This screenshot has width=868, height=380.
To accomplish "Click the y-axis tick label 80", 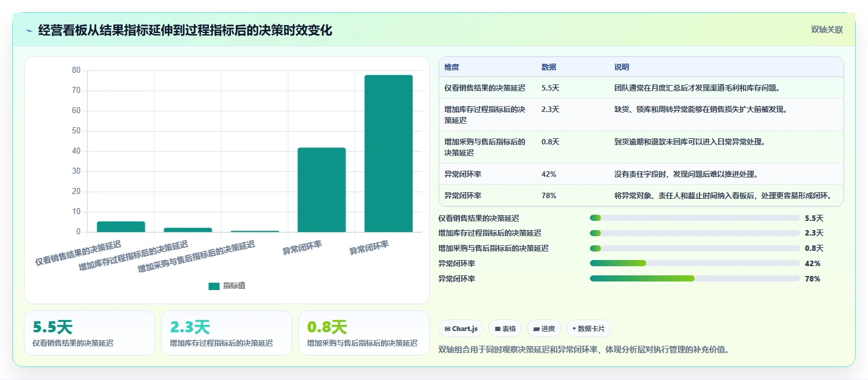I will [76, 70].
